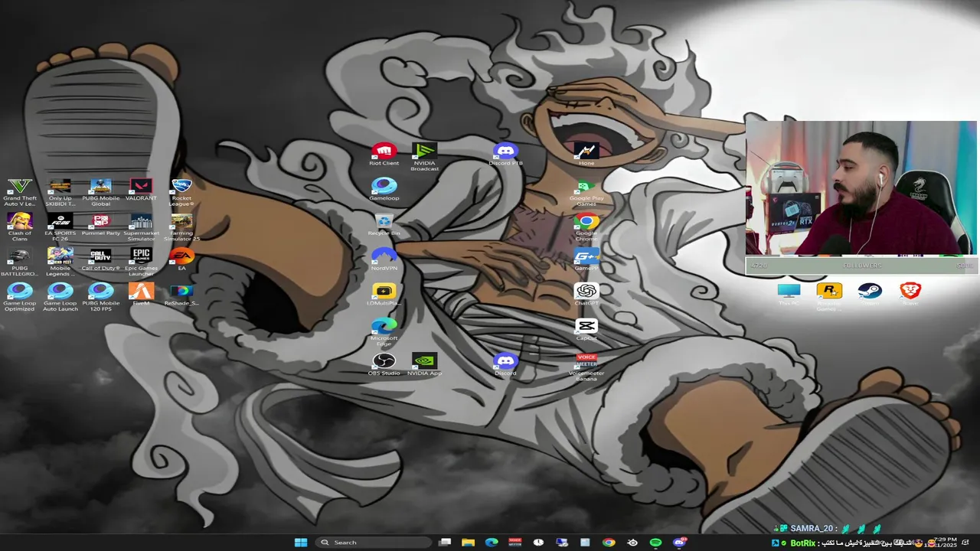
Task: Select the NVIDIA App desktop icon
Action: pyautogui.click(x=424, y=364)
